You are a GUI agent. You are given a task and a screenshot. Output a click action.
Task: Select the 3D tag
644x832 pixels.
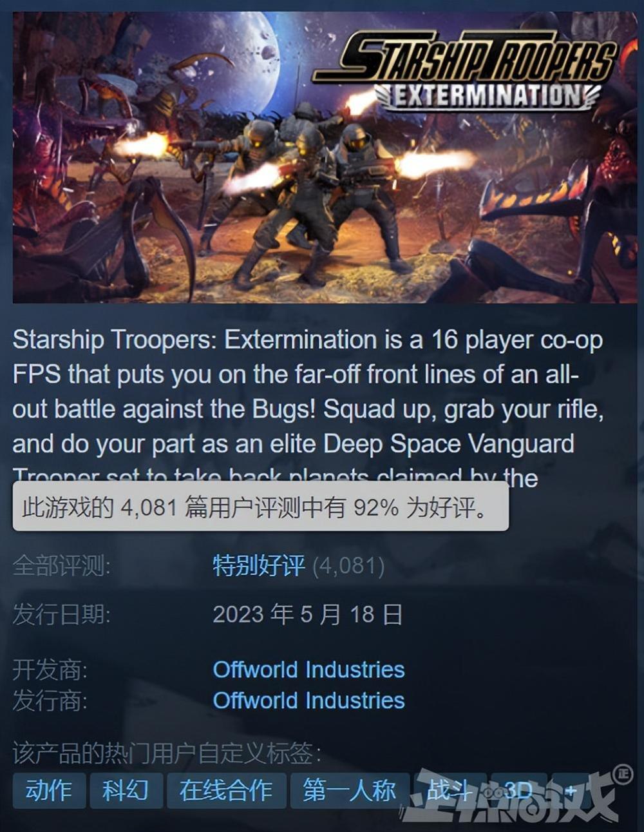pos(519,790)
